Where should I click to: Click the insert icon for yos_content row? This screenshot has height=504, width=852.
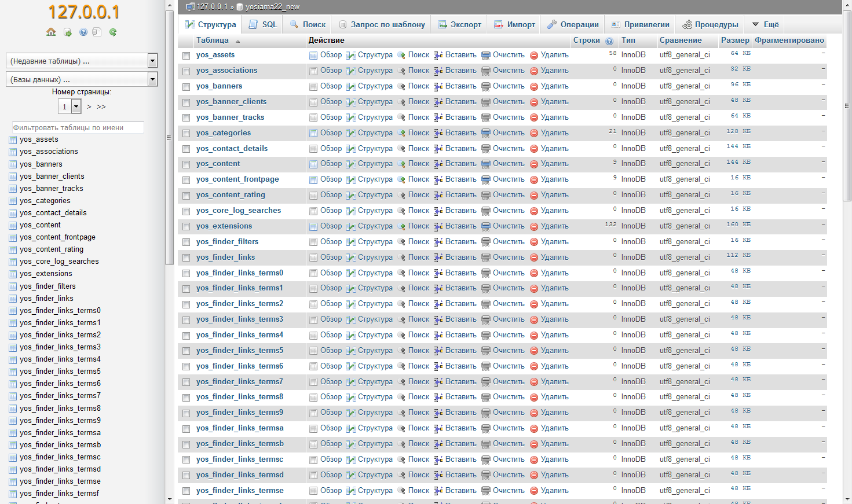(x=438, y=164)
